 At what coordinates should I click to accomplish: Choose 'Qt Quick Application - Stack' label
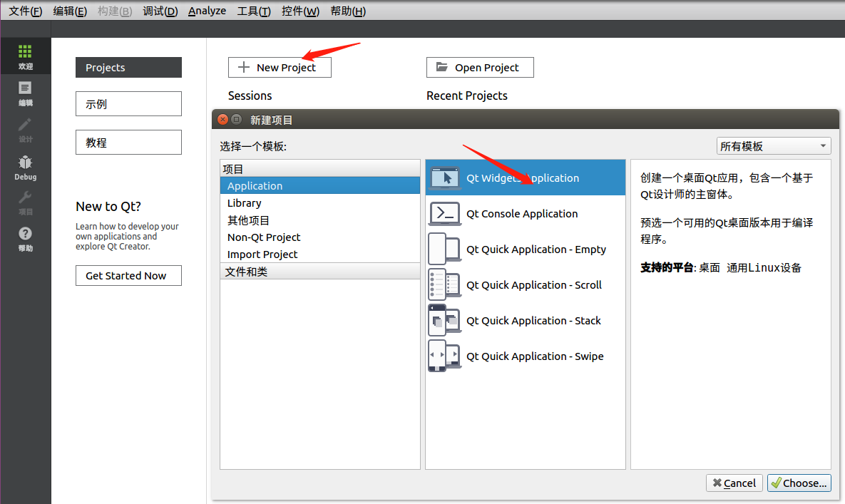point(533,320)
